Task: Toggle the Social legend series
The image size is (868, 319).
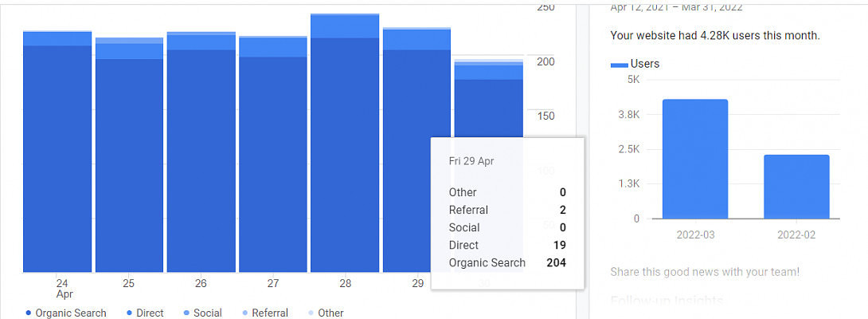Action: coord(201,313)
